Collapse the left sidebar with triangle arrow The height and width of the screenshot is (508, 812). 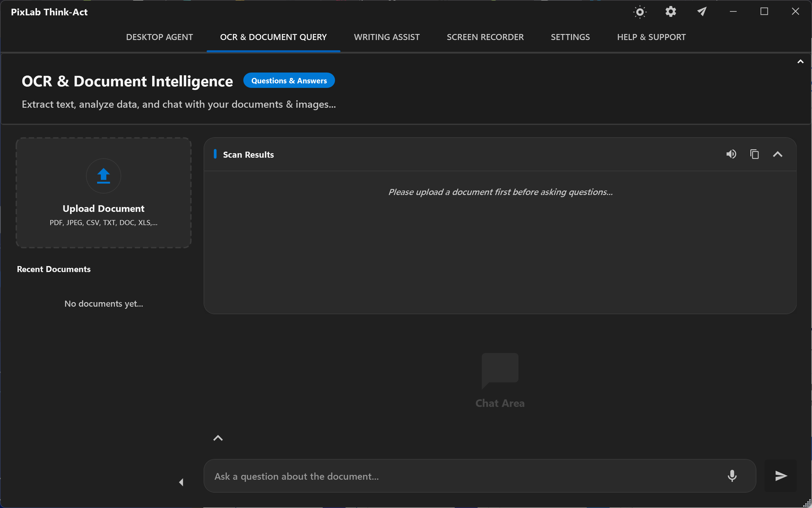point(181,482)
